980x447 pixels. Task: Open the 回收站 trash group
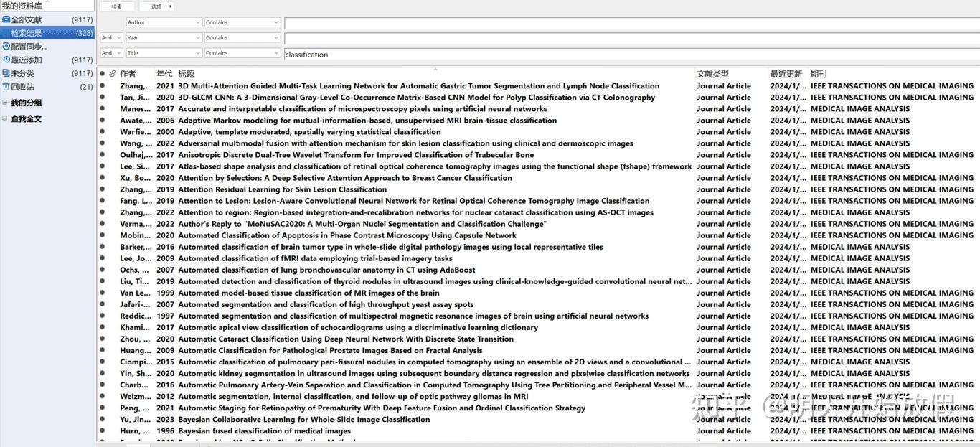(47, 87)
